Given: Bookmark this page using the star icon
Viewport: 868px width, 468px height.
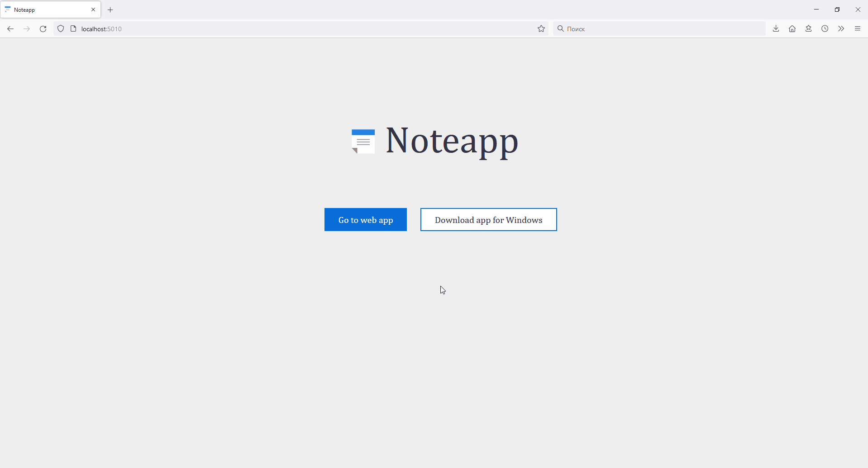Looking at the screenshot, I should click(x=541, y=28).
